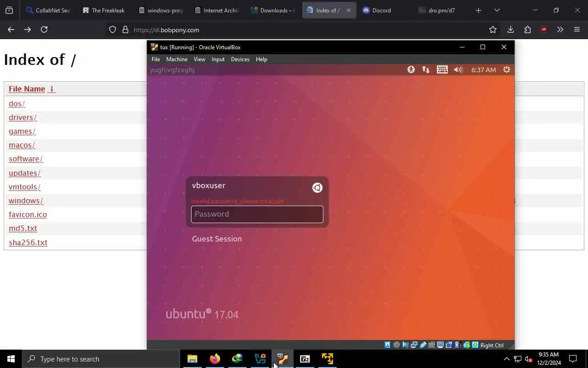This screenshot has height=368, width=588.
Task: Open Ubuntu network indicator with up-down arrows
Action: pos(426,69)
